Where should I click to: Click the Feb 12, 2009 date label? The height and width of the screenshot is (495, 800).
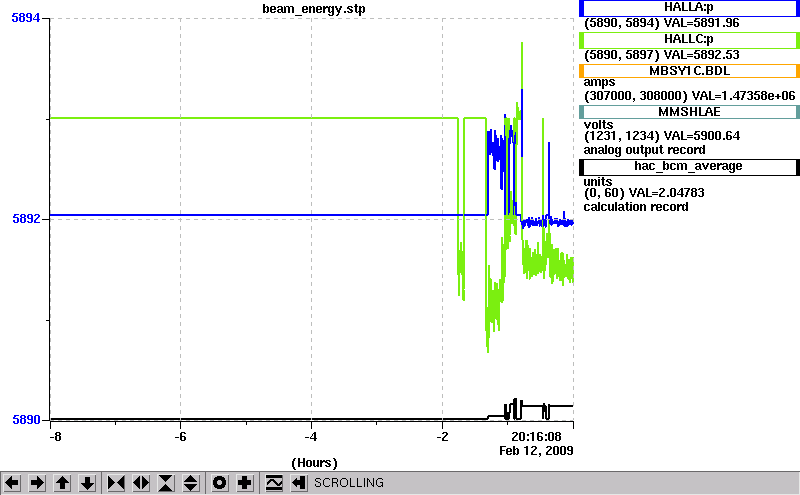click(536, 451)
